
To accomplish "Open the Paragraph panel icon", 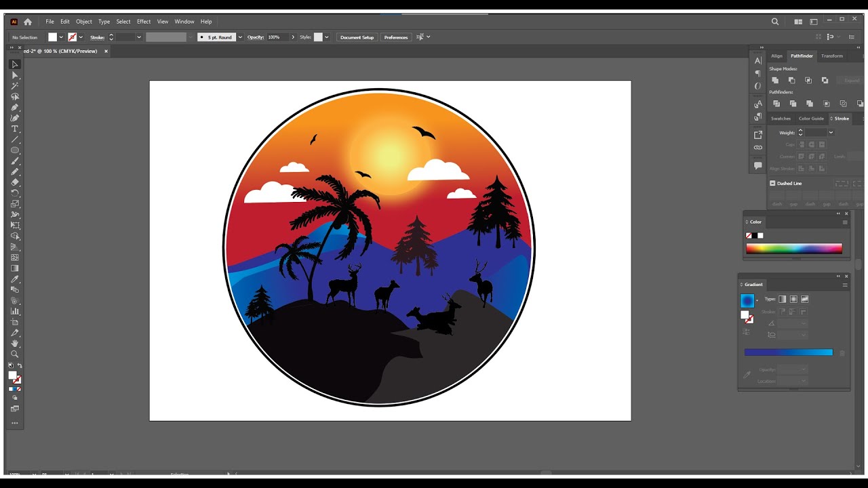I will point(758,73).
